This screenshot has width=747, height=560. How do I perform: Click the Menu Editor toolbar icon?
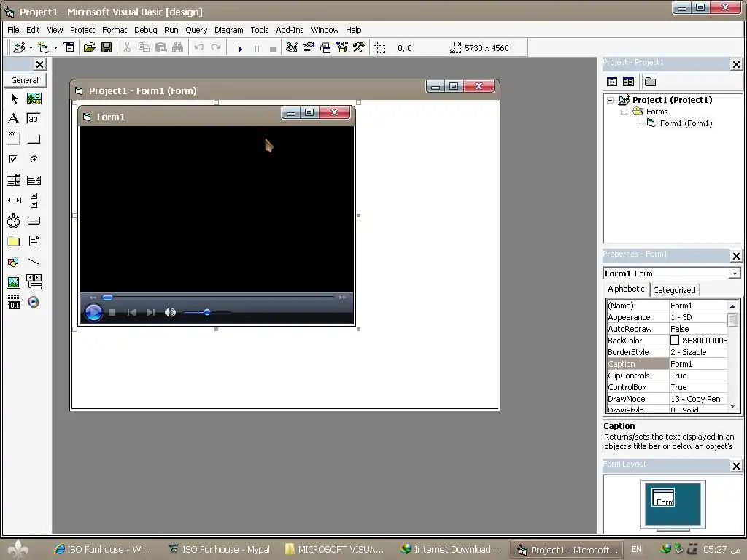point(69,47)
